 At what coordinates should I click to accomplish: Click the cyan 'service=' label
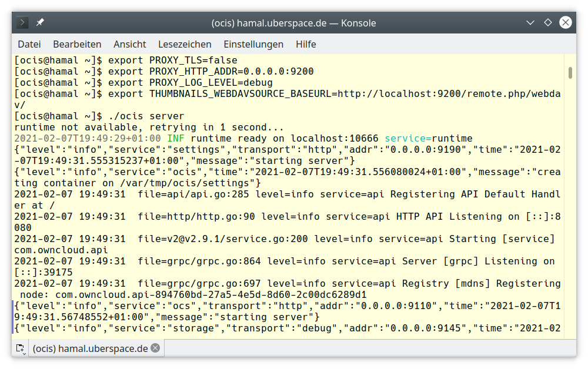(408, 139)
